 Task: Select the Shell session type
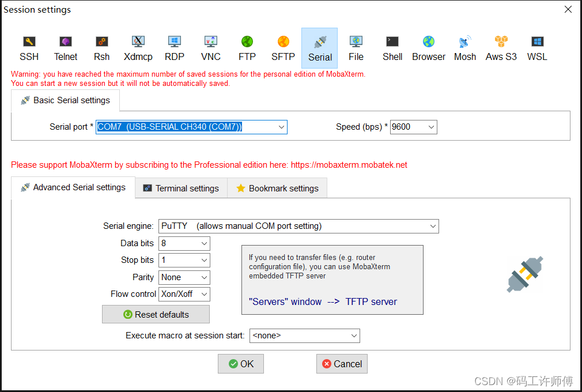coord(392,48)
